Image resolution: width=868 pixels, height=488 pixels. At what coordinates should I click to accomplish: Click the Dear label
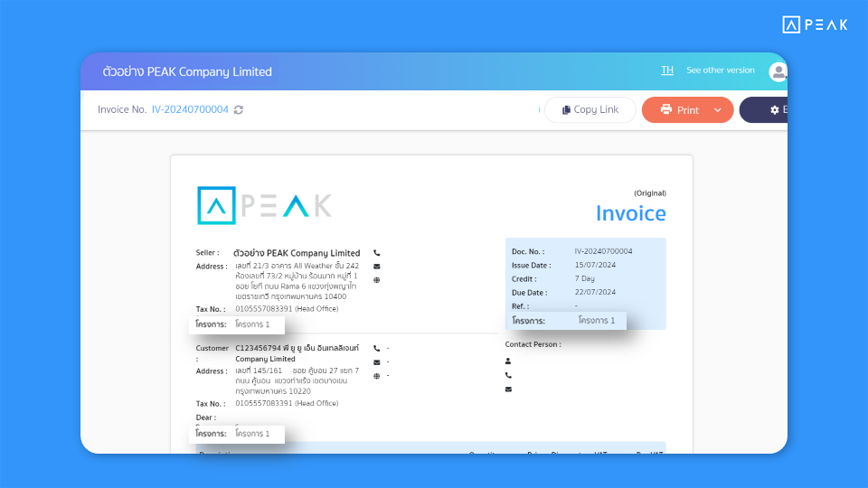206,418
